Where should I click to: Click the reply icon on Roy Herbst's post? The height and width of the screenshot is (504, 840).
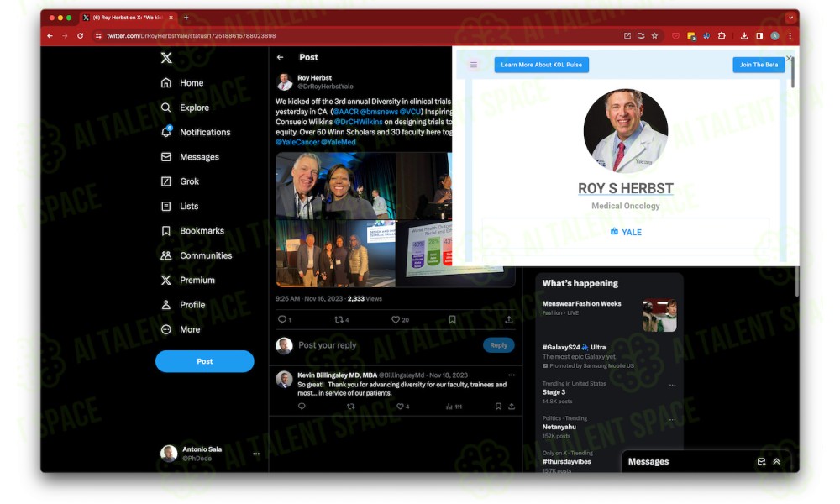pyautogui.click(x=281, y=320)
